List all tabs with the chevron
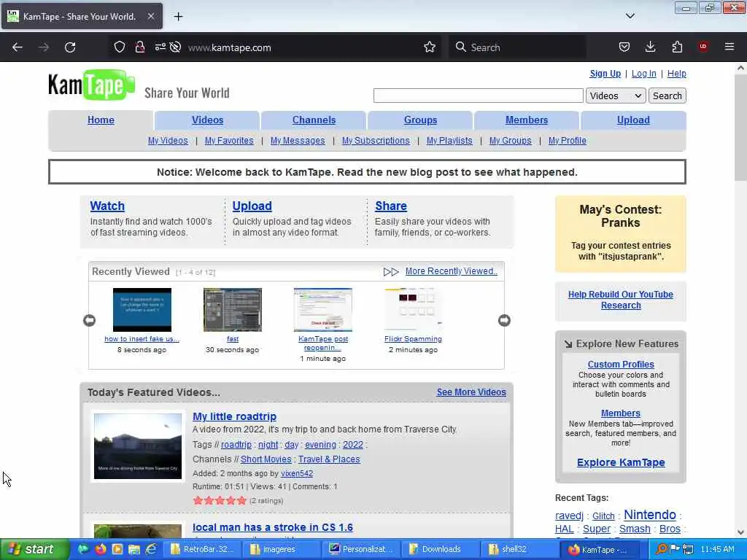The height and width of the screenshot is (560, 747). pos(630,16)
